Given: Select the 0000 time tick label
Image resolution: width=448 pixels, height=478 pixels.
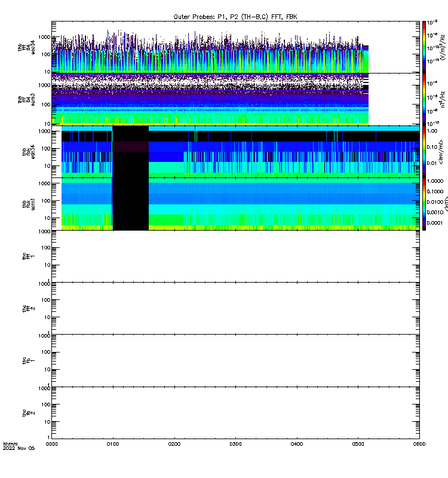Looking at the screenshot, I should pyautogui.click(x=51, y=444).
